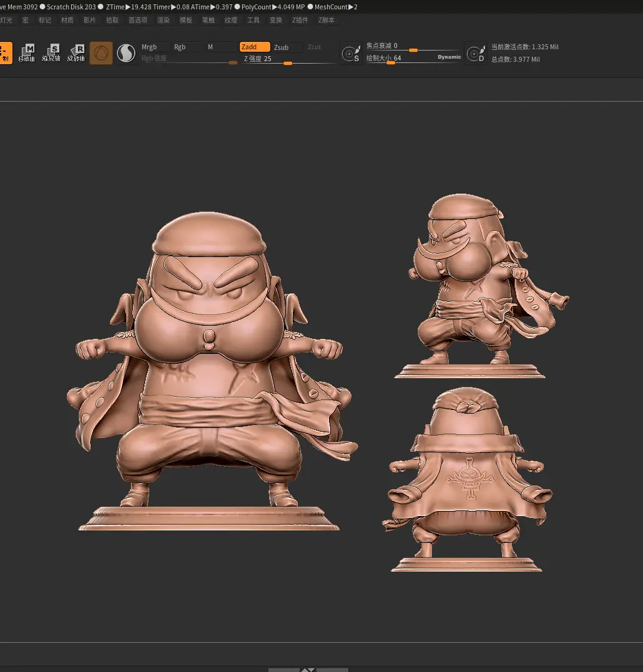Open the 笔触 (Stroke) menu
This screenshot has width=643, height=672.
click(209, 20)
